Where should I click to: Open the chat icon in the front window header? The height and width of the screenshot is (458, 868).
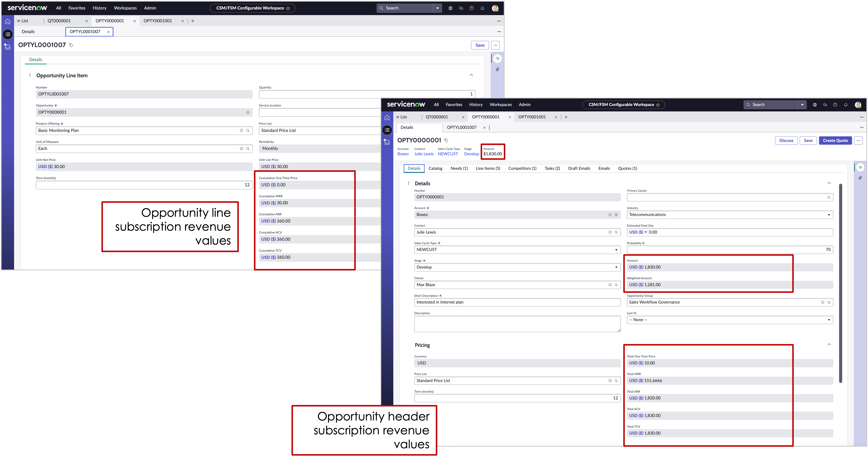click(x=825, y=105)
